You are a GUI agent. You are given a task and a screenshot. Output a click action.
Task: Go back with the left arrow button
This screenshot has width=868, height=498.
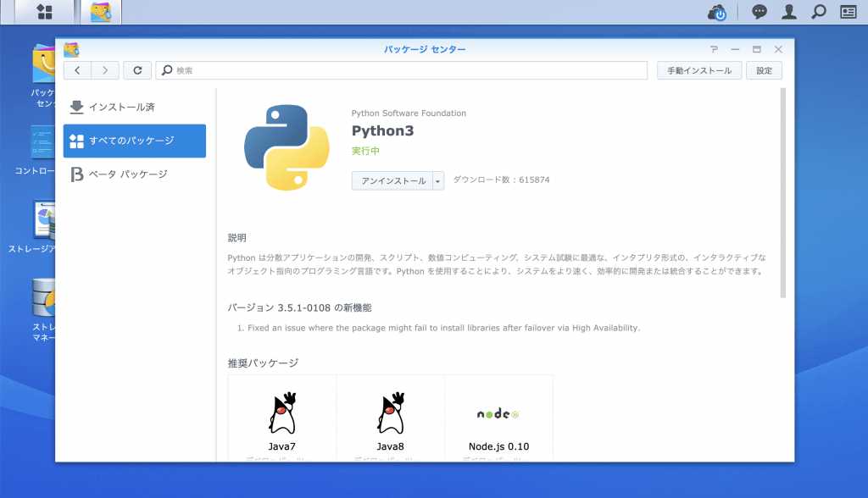tap(78, 70)
